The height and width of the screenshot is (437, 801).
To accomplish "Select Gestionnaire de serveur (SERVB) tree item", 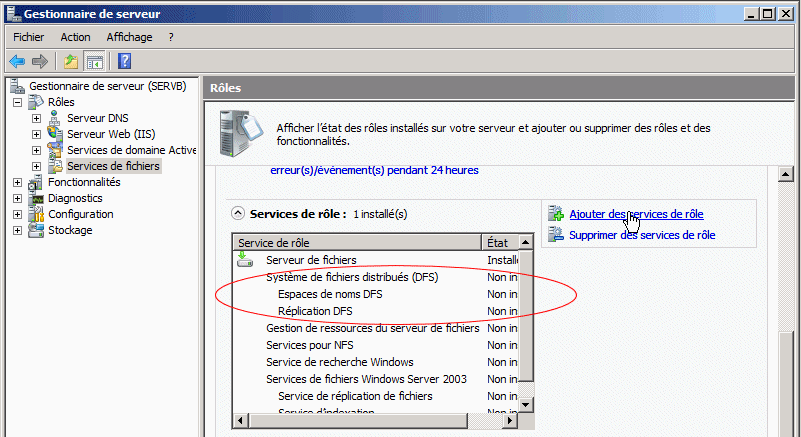I will [x=107, y=86].
